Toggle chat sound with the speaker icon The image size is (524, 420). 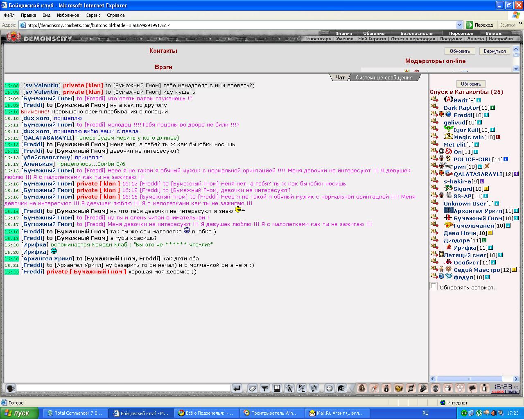click(314, 388)
